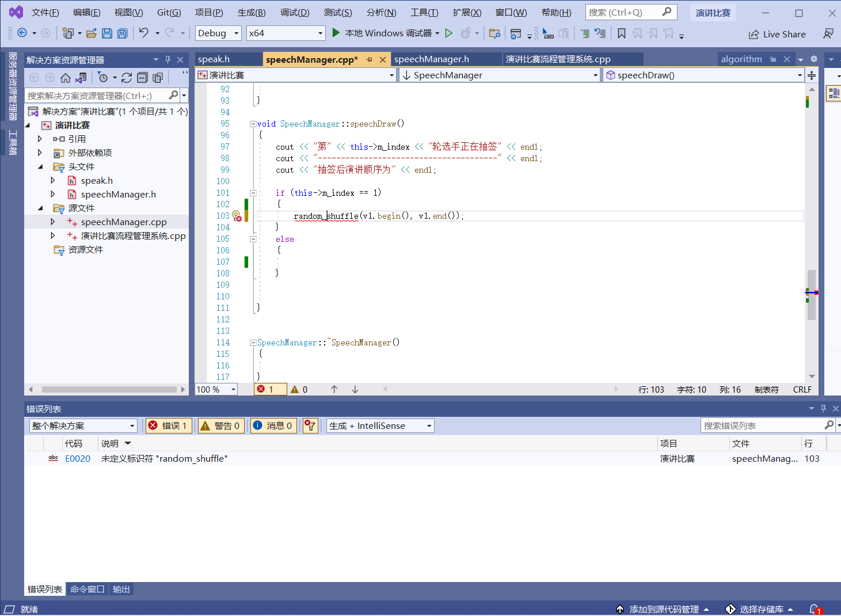Image resolution: width=841 pixels, height=616 pixels.
Task: Click the comment-out selected lines icon
Action: [585, 33]
